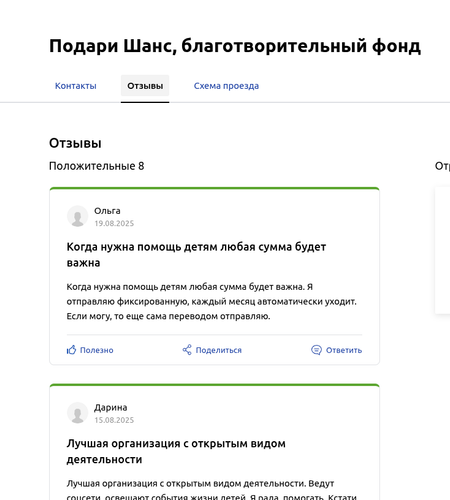This screenshot has width=450, height=500.
Task: Switch to the Схема проезда tab
Action: [226, 86]
